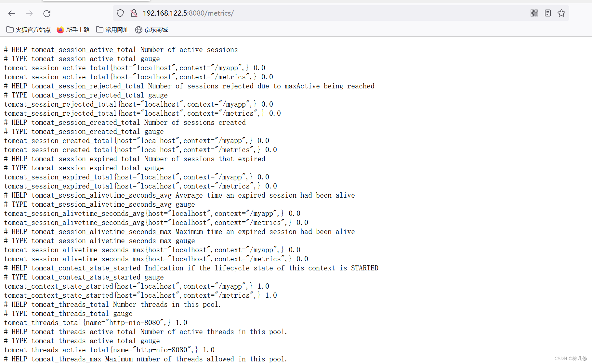This screenshot has height=364, width=592.
Task: Show the insecure connection lock info
Action: click(x=134, y=13)
